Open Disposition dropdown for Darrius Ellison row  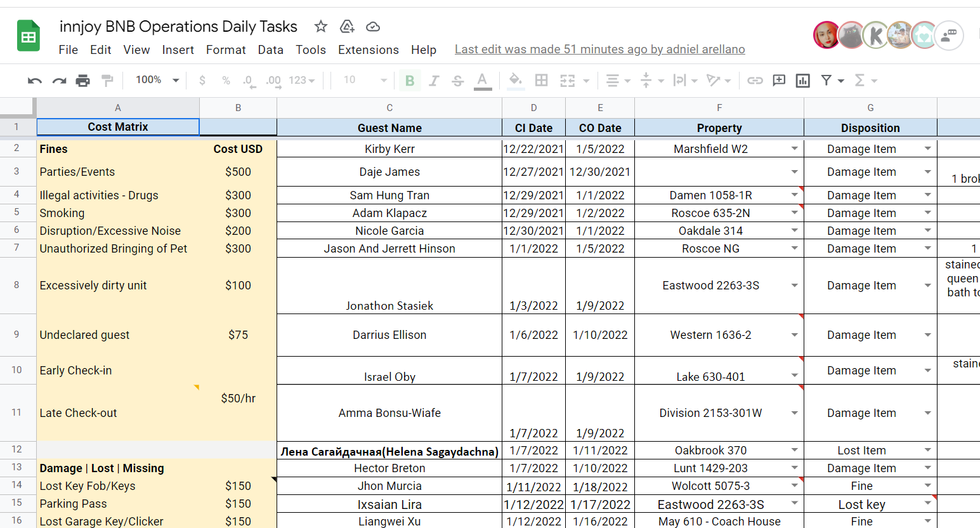coord(927,335)
